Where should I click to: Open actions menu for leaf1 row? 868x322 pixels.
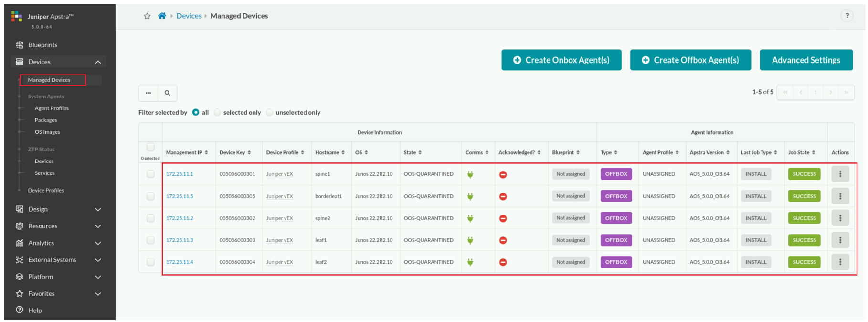tap(840, 240)
